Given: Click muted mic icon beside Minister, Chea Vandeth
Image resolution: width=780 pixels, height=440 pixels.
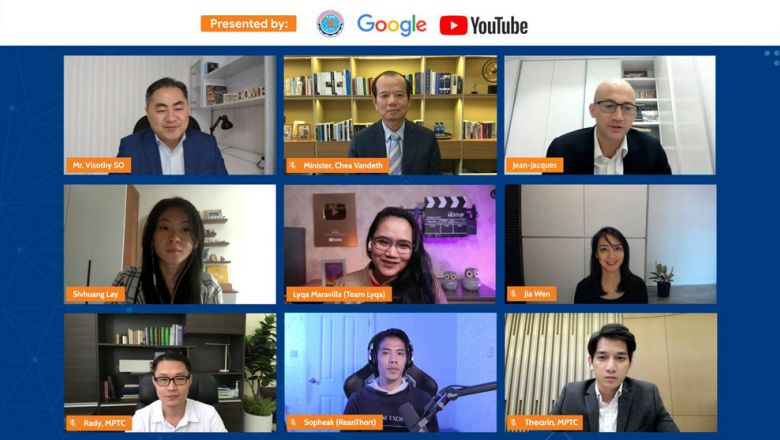Looking at the screenshot, I should [x=294, y=166].
